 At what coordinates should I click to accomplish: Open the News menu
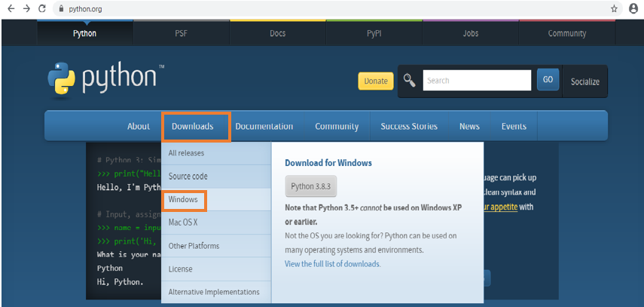click(469, 126)
